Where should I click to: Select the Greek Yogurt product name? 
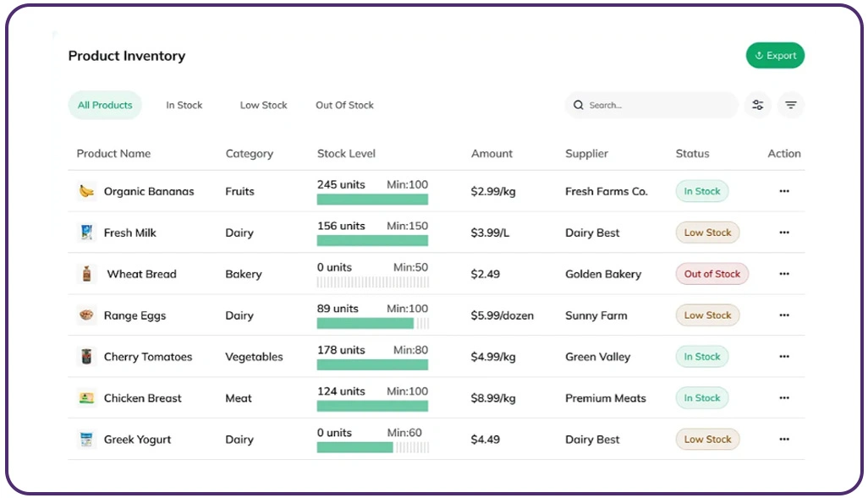[137, 440]
